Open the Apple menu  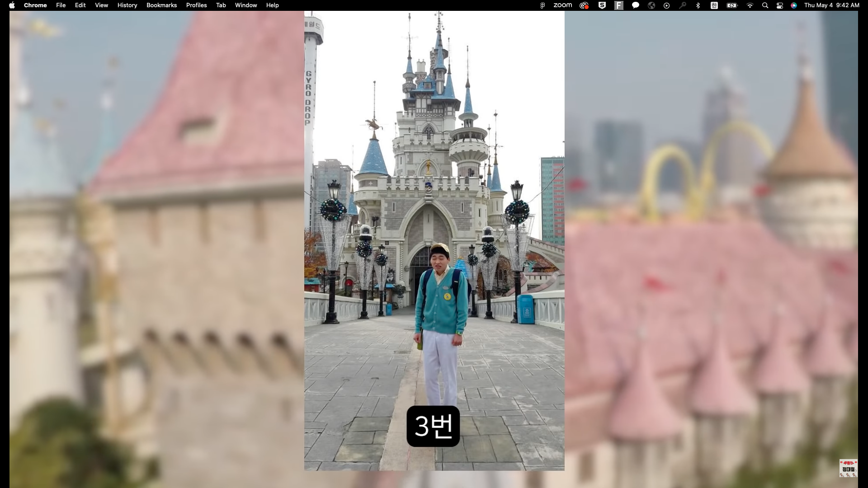click(x=12, y=5)
